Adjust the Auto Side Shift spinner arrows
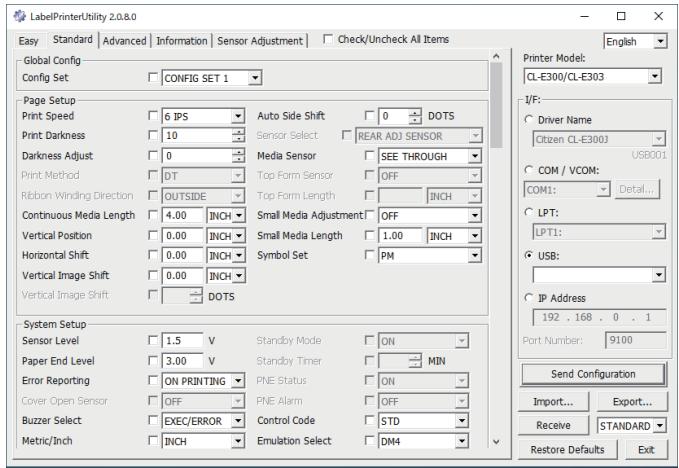The image size is (679, 468). [x=414, y=116]
